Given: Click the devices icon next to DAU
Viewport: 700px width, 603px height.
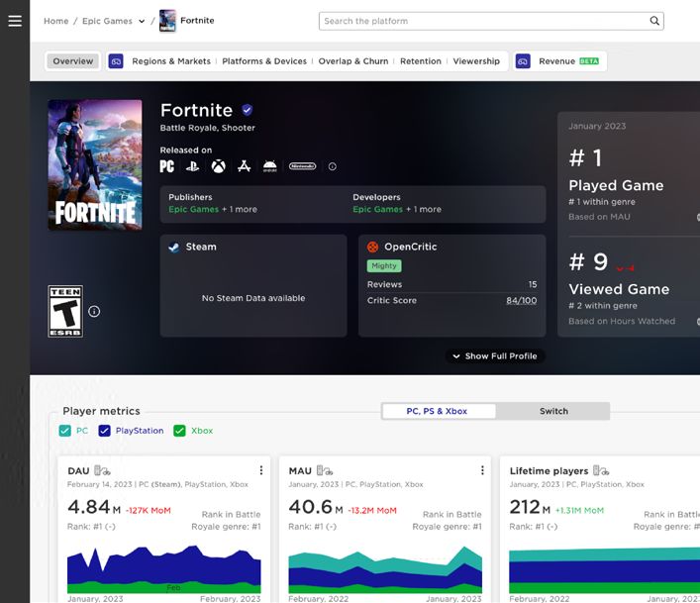Looking at the screenshot, I should click(102, 470).
